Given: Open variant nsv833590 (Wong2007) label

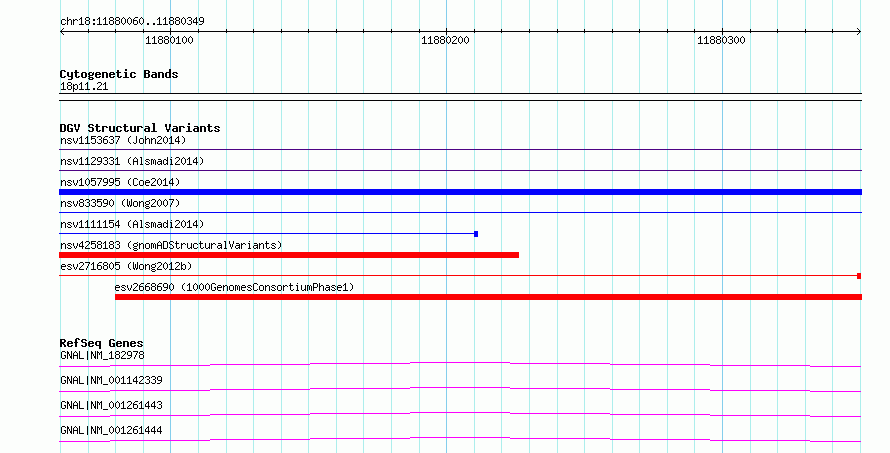Looking at the screenshot, I should [120, 203].
